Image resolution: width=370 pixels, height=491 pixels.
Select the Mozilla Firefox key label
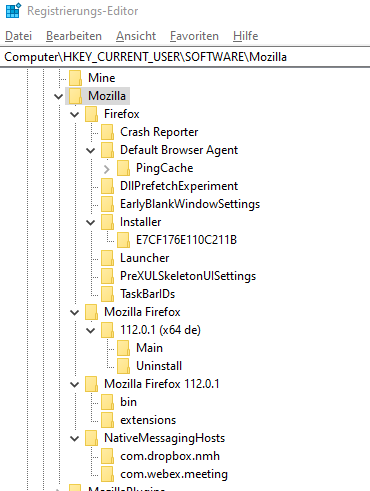point(142,312)
